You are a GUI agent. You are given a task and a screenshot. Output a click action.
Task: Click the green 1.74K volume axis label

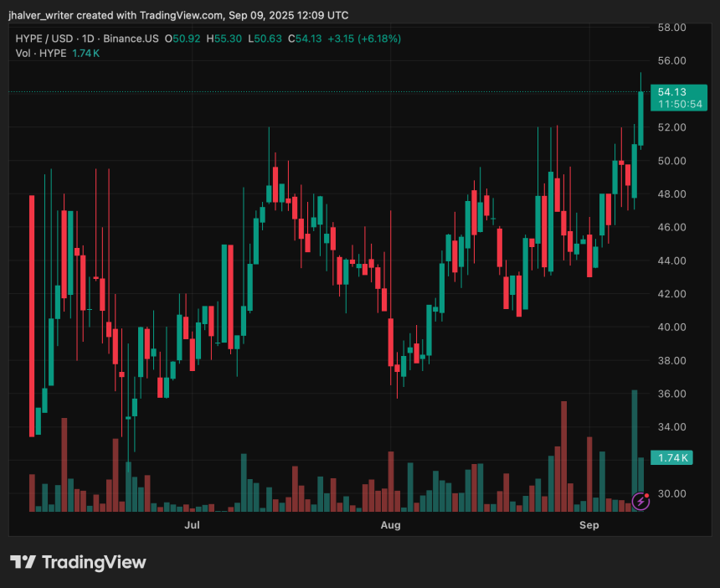tap(672, 458)
